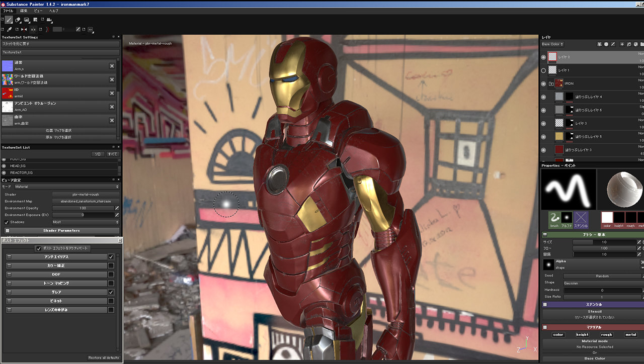
Task: Click the ソロ button
Action: click(98, 154)
